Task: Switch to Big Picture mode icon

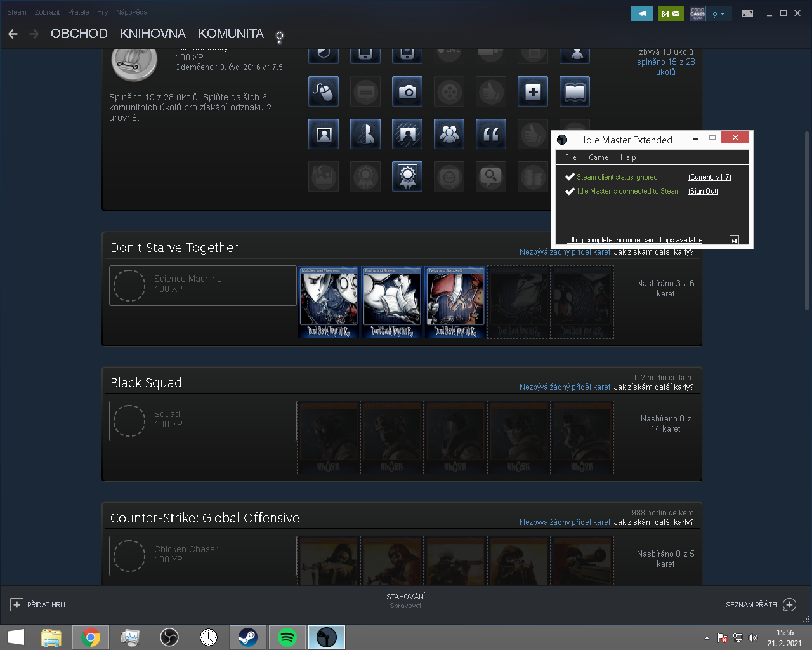Action: pos(747,13)
